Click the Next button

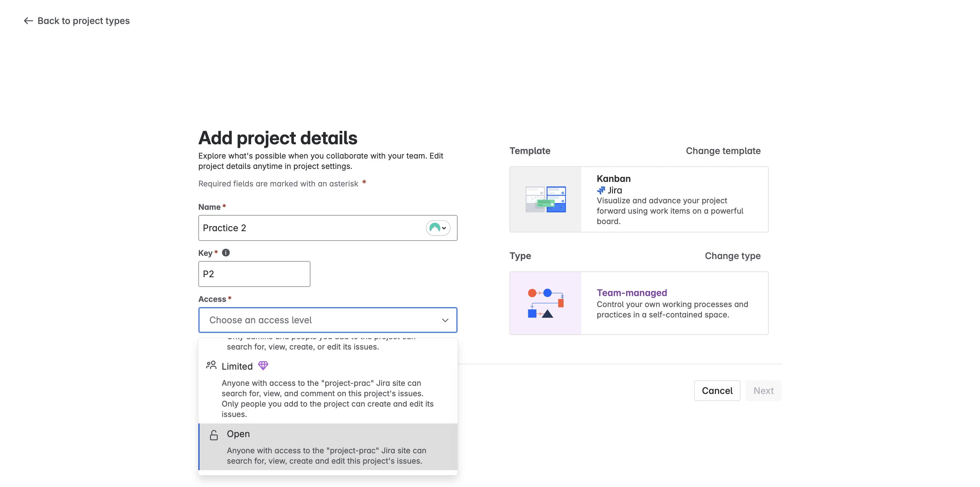click(x=763, y=390)
